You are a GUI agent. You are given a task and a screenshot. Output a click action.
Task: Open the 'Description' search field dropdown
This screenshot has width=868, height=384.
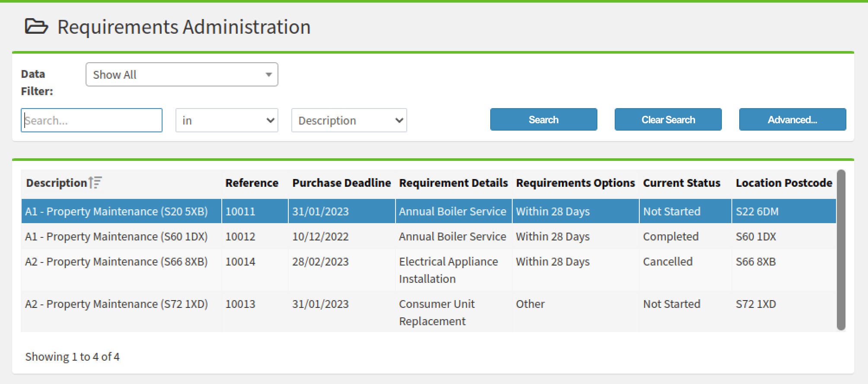coord(349,120)
